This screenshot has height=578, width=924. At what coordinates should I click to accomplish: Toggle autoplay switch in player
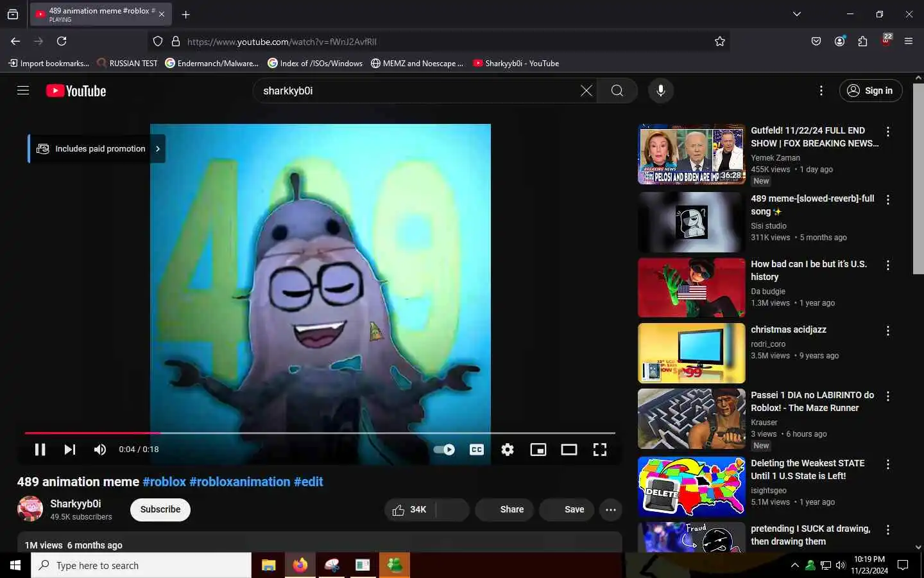click(x=444, y=450)
